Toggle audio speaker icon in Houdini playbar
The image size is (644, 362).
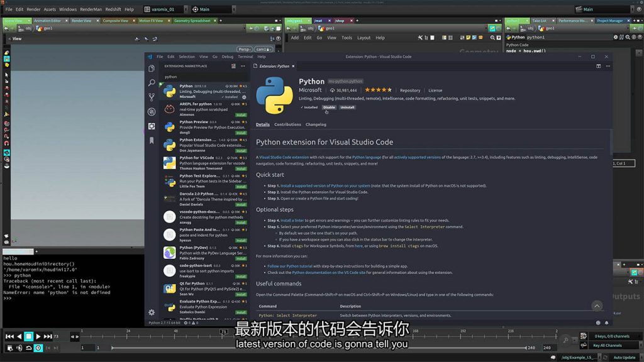(19, 348)
